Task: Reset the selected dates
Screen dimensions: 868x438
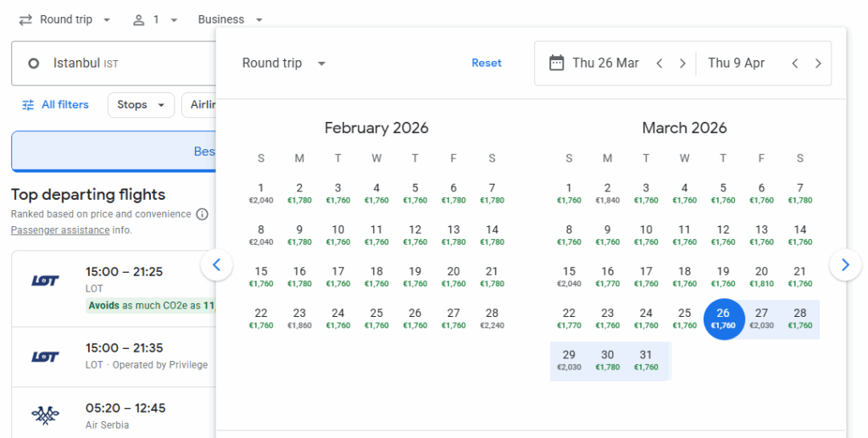Action: pos(487,64)
